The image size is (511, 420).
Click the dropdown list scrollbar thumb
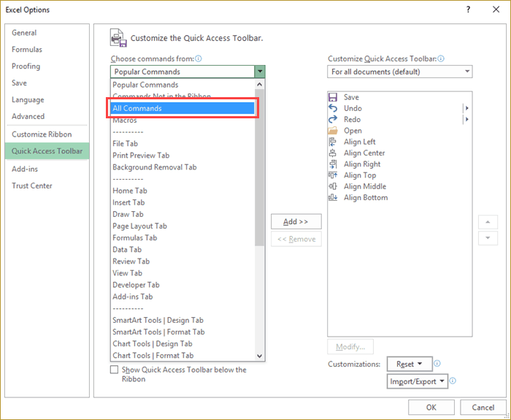[260, 168]
